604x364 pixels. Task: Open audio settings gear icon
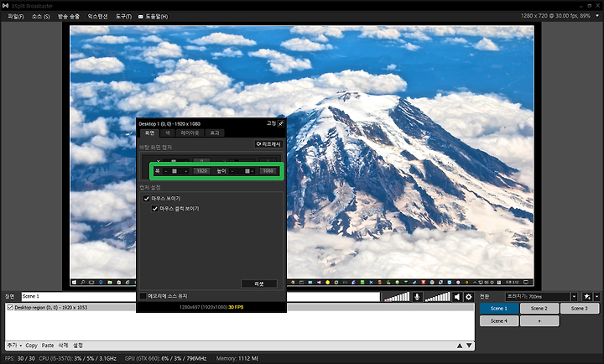click(468, 297)
